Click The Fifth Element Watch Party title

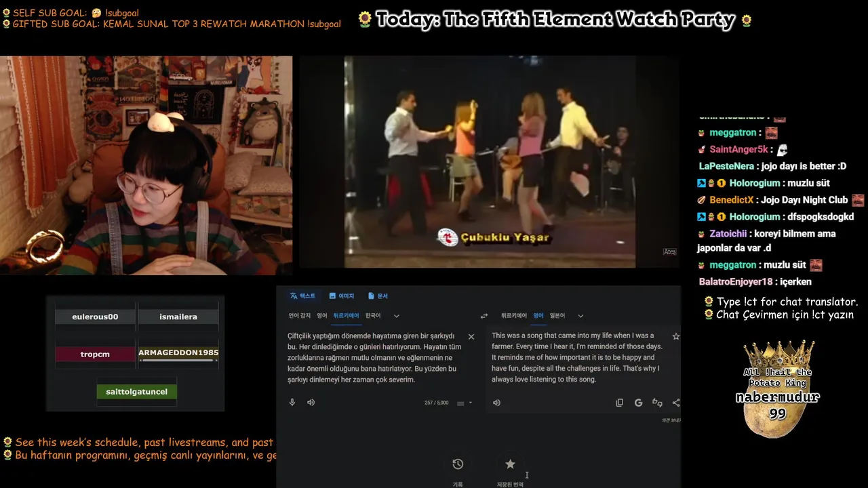pos(555,20)
